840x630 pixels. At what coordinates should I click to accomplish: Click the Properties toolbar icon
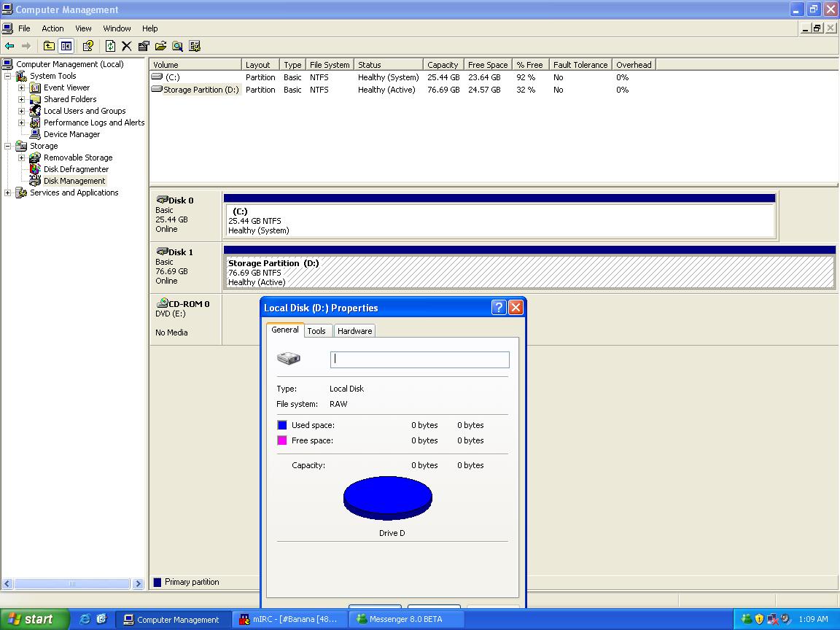144,46
